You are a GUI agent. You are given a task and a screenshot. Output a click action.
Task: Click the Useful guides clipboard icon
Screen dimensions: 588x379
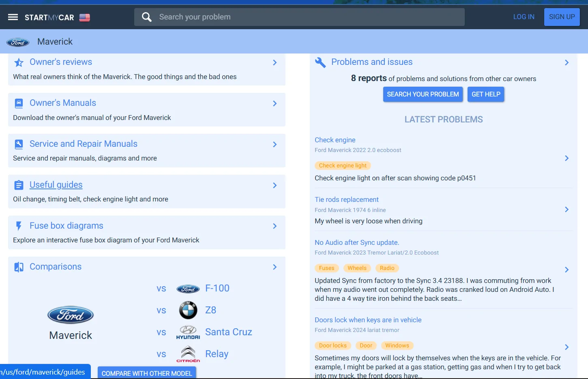pos(19,185)
